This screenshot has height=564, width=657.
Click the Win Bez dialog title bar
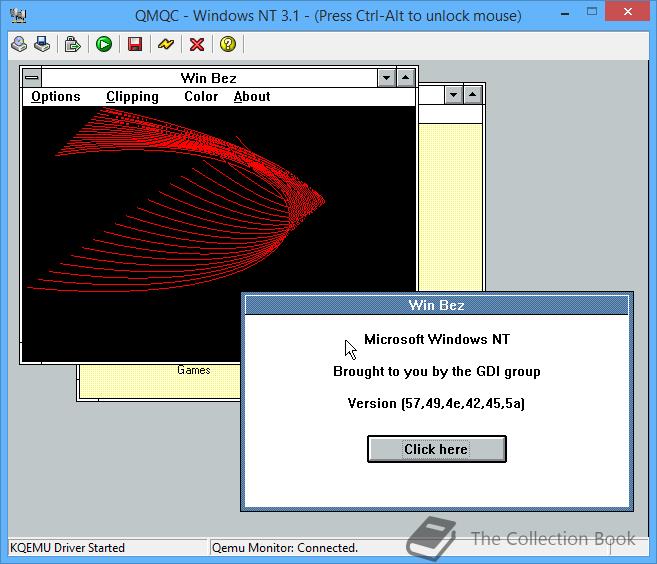click(x=437, y=305)
